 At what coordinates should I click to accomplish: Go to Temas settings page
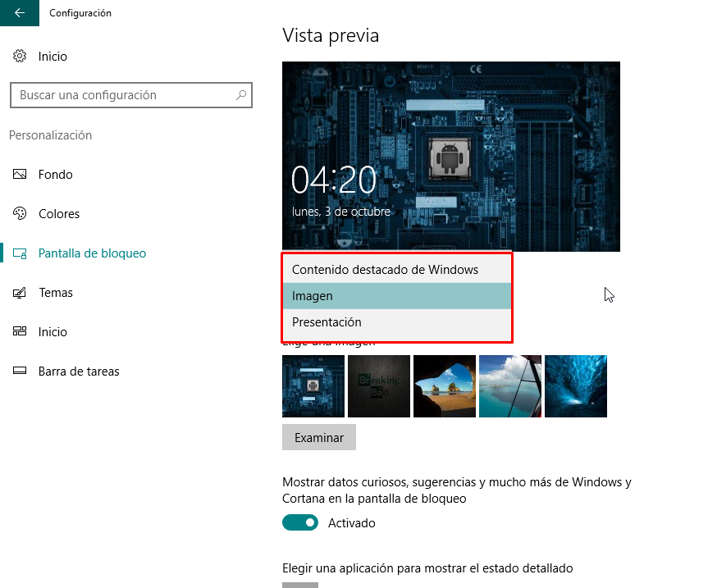56,293
